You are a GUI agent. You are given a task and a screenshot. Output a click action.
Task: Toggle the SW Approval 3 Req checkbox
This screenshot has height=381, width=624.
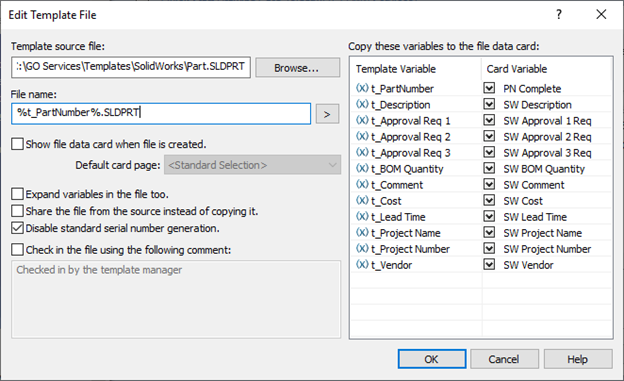pyautogui.click(x=489, y=152)
